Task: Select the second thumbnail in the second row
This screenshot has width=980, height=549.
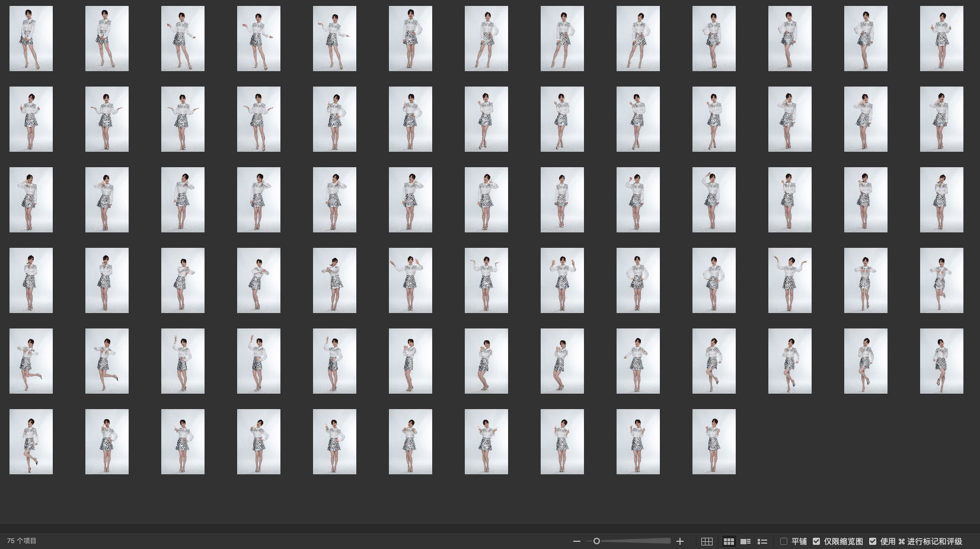Action: [107, 119]
